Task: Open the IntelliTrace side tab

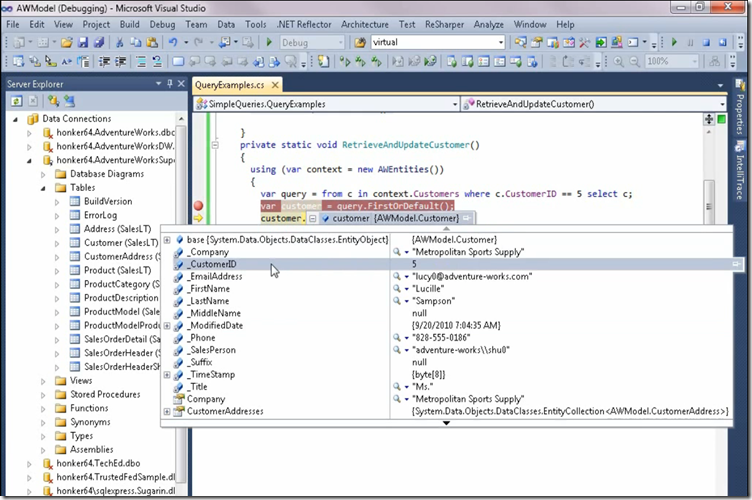Action: coord(740,171)
